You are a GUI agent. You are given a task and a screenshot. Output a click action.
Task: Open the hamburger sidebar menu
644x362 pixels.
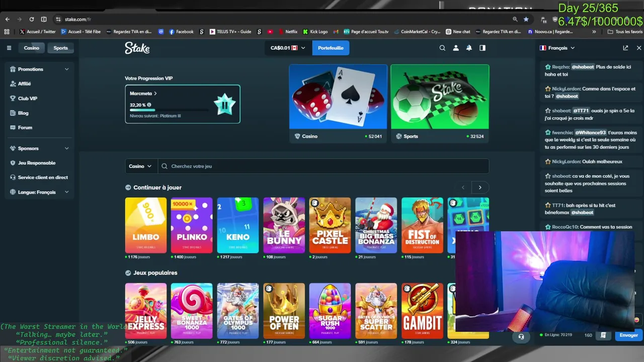click(9, 48)
